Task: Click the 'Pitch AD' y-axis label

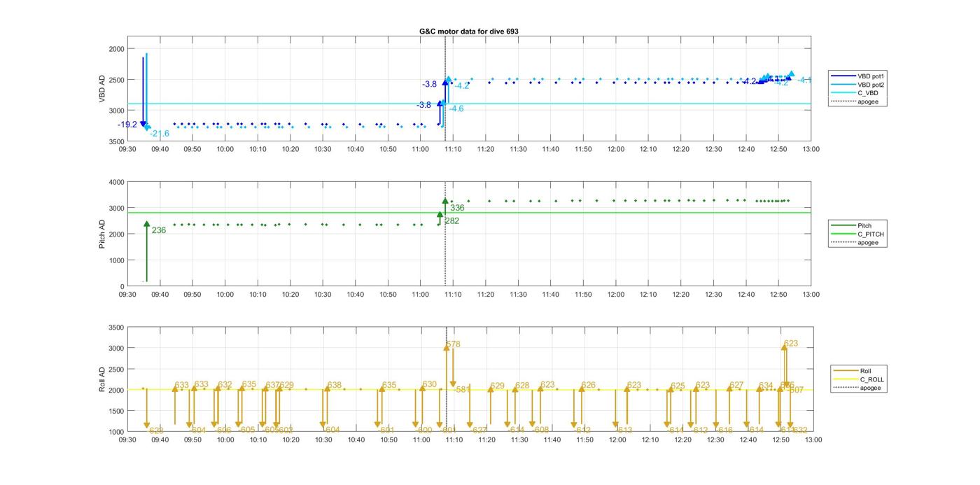Action: coord(102,234)
